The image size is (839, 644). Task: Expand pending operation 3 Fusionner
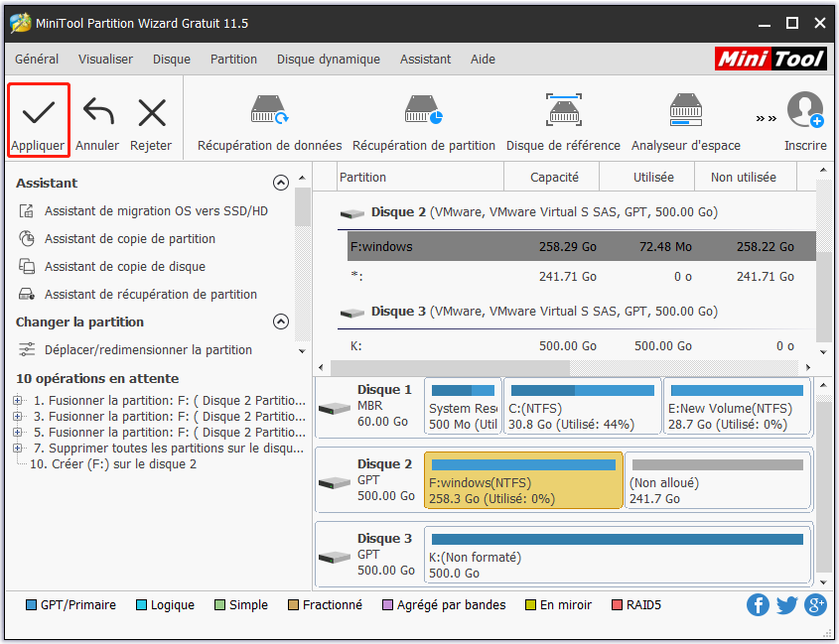coord(18,416)
